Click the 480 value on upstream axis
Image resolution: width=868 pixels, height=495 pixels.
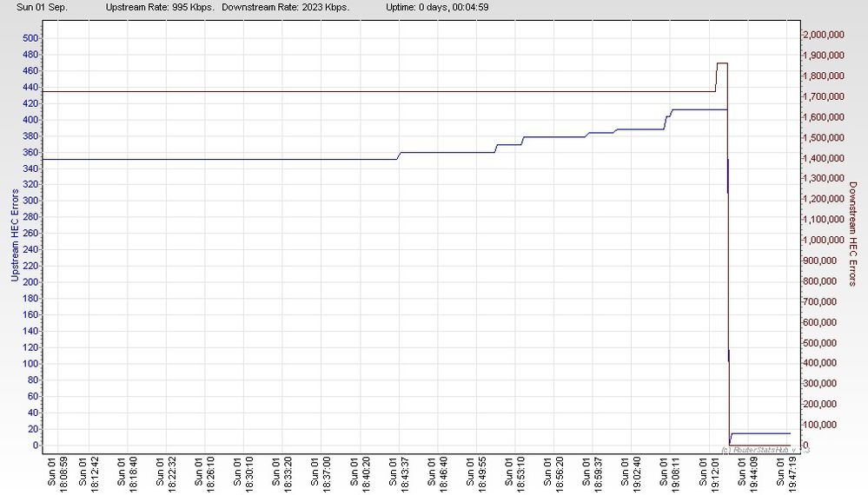pyautogui.click(x=30, y=54)
